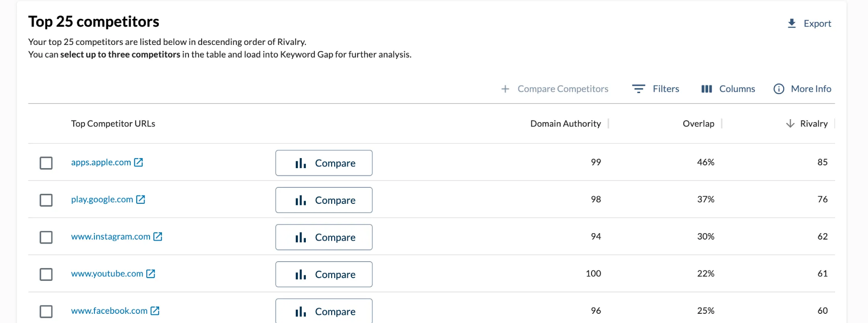Click the Columns bars icon
The width and height of the screenshot is (868, 323).
(x=706, y=89)
